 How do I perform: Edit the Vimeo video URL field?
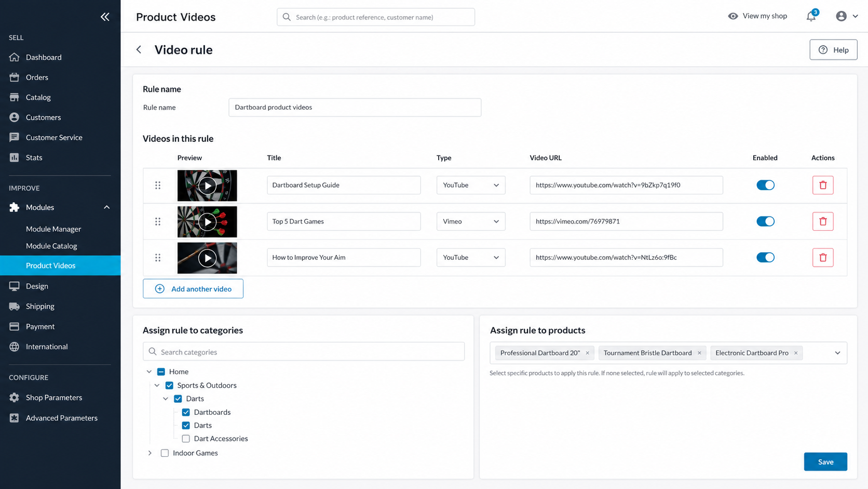pos(626,221)
